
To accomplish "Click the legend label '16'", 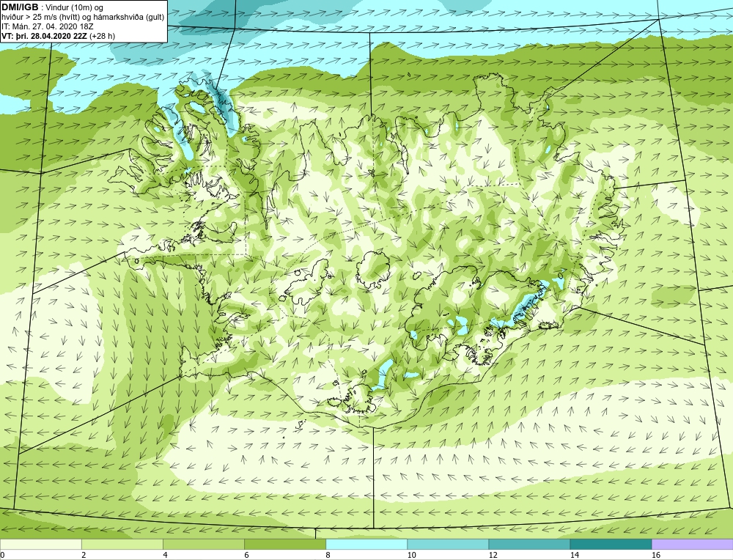I will [656, 555].
